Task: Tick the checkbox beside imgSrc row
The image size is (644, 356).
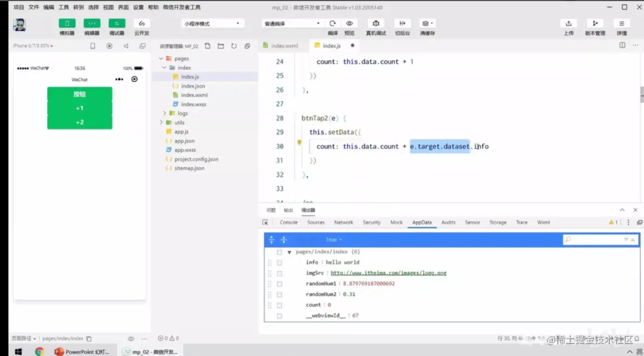Action: click(x=279, y=274)
